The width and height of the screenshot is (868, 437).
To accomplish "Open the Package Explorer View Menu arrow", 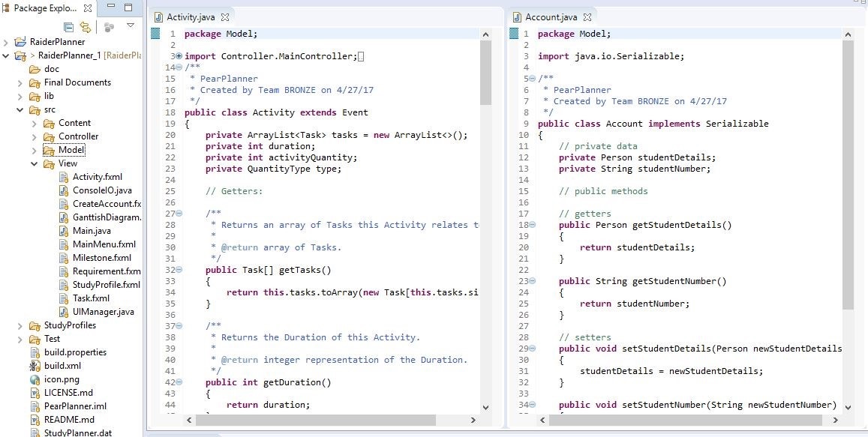I will click(x=131, y=26).
